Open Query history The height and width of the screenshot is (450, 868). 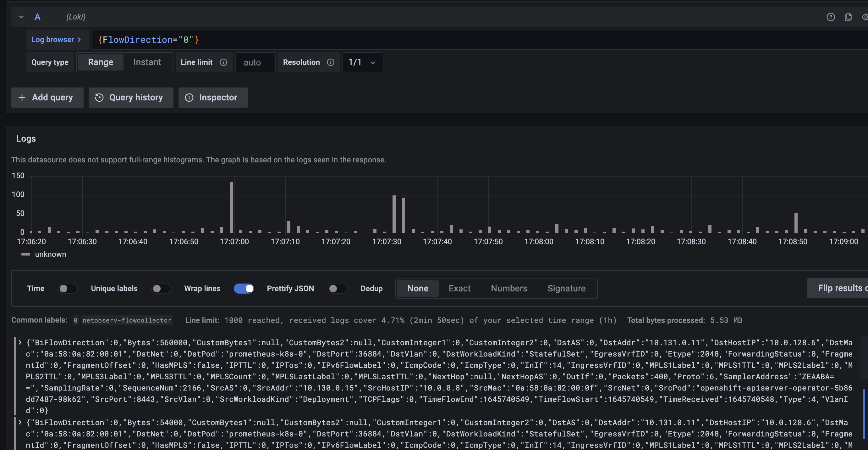pyautogui.click(x=131, y=98)
